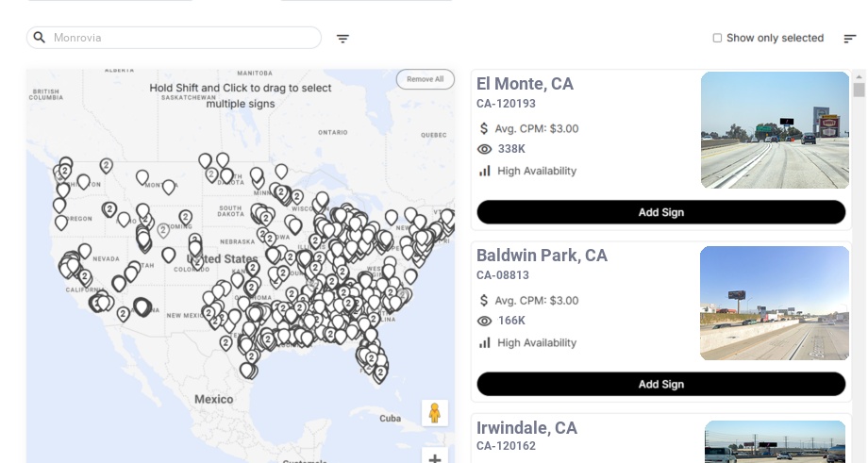This screenshot has width=868, height=463.
Task: Click the El Monte availability bars icon
Action: [485, 171]
